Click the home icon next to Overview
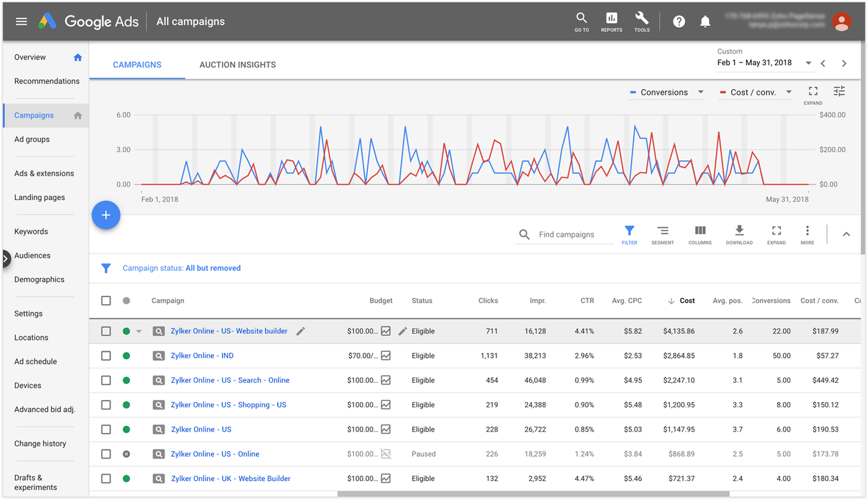 [78, 58]
